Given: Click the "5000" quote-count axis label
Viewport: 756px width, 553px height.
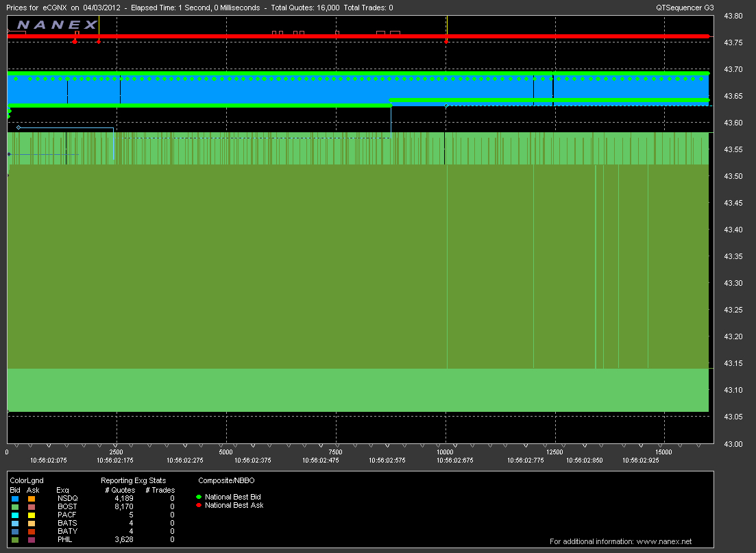Looking at the screenshot, I should 225,452.
